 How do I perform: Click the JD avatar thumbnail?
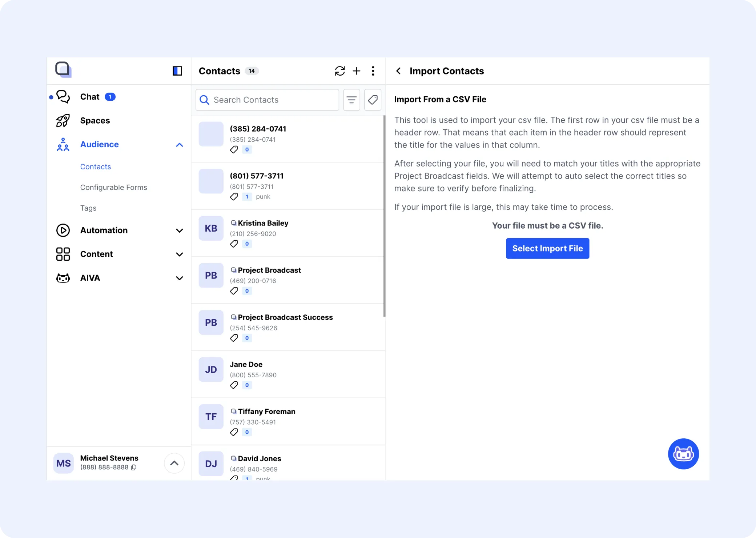pos(211,370)
